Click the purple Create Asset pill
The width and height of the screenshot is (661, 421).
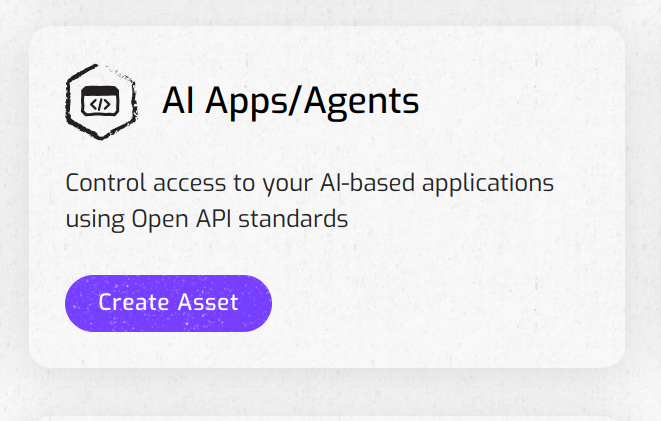(x=168, y=302)
